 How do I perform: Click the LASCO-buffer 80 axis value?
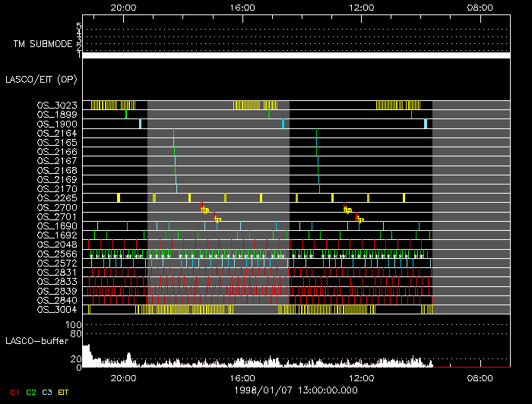[x=76, y=334]
